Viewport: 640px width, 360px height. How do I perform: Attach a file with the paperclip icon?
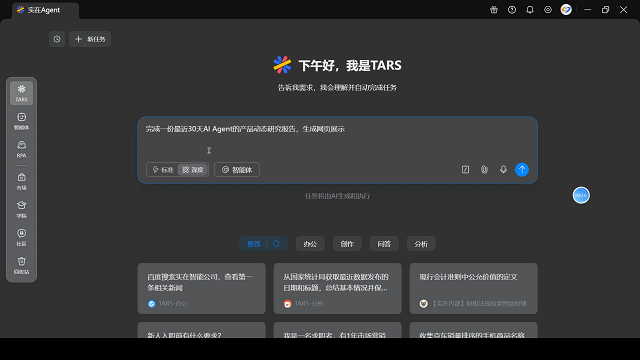(484, 169)
